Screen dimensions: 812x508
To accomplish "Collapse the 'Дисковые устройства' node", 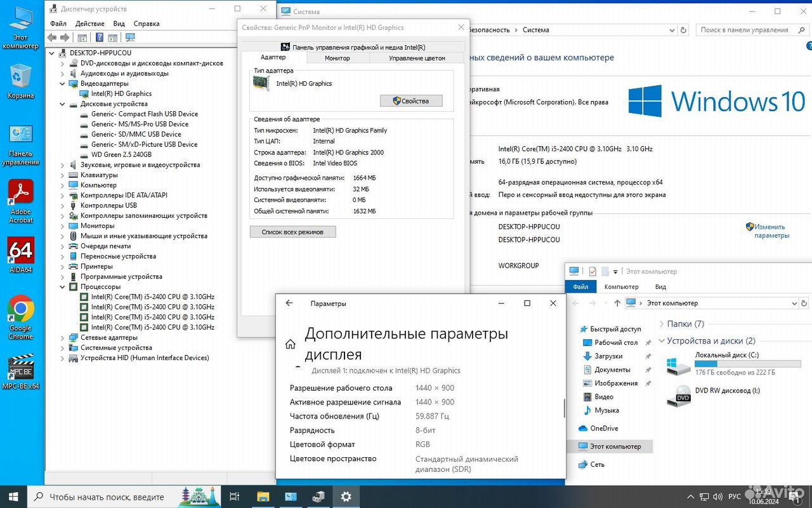I will point(62,104).
